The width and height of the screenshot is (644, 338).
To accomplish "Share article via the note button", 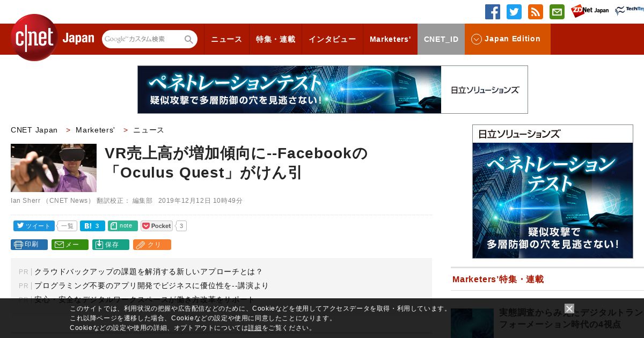I will pos(123,226).
